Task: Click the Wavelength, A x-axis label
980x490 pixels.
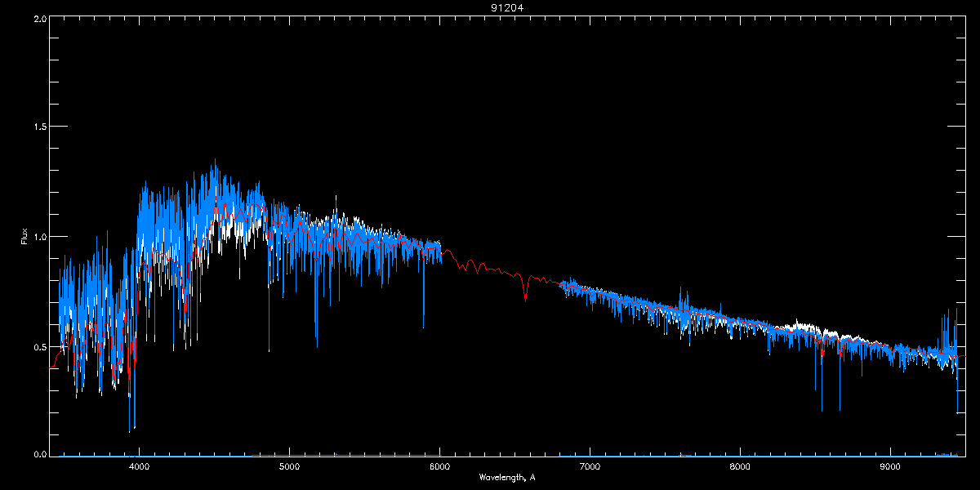Action: tap(507, 477)
